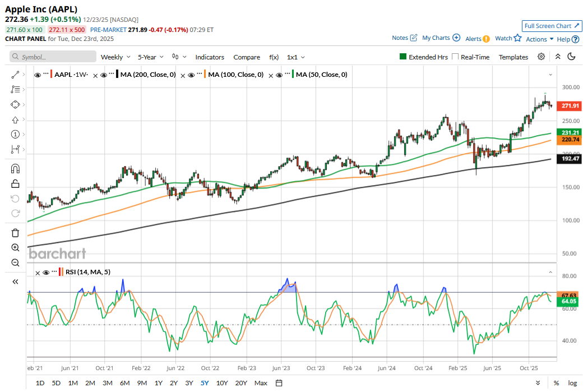588x392 pixels.
Task: Open chart settings gear icon
Action: [x=541, y=57]
